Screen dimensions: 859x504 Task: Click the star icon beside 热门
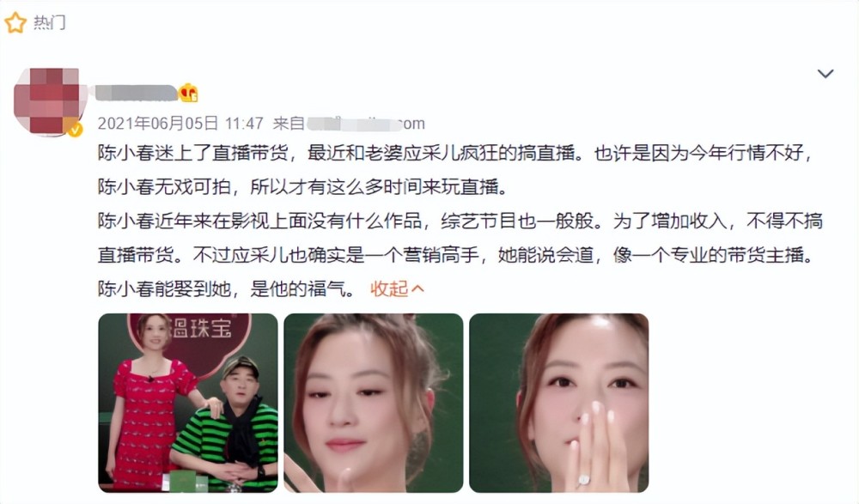tap(15, 22)
